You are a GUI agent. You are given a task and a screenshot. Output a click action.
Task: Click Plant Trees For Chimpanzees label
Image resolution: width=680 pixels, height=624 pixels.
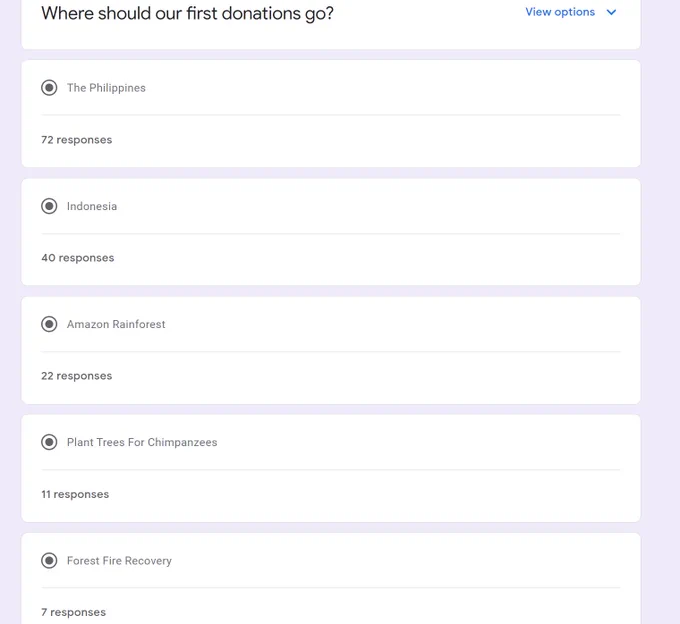142,442
